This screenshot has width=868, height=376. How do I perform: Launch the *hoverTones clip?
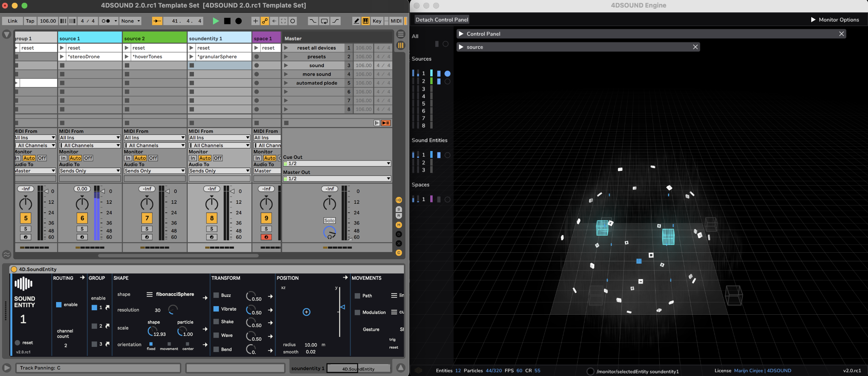(127, 57)
